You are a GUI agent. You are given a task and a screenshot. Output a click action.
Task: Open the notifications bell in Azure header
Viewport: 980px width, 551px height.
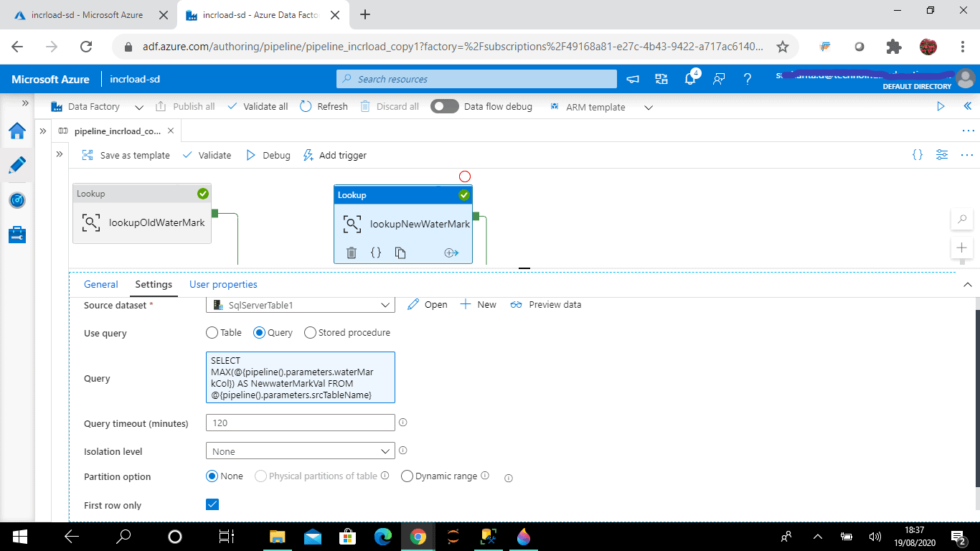tap(690, 79)
